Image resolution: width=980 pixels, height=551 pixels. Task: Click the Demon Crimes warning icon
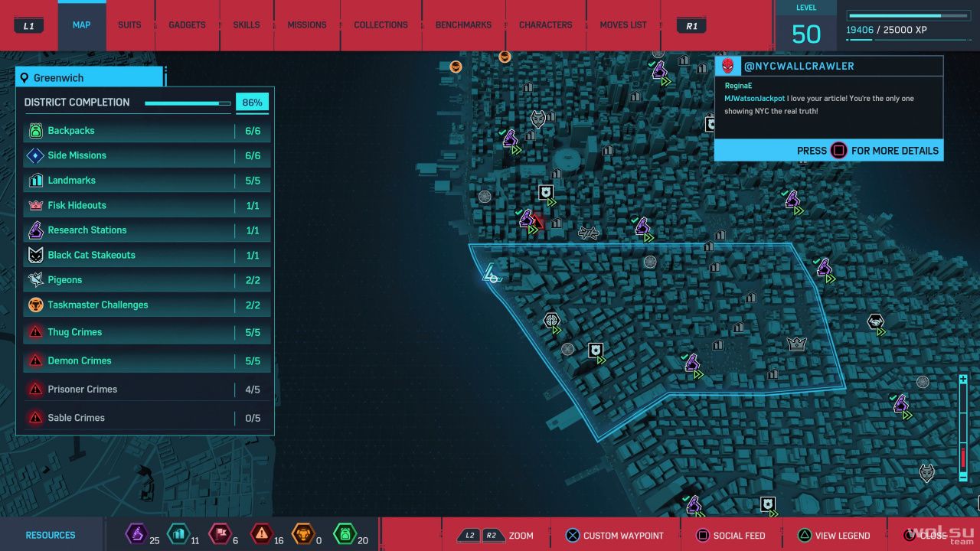[x=35, y=360]
